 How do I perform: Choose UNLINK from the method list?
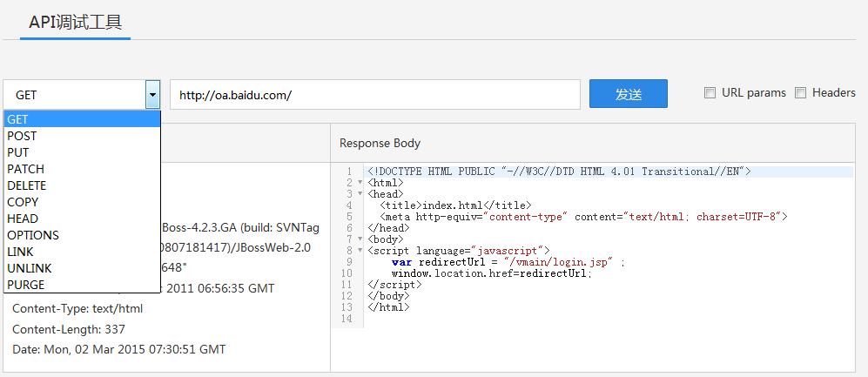83,268
